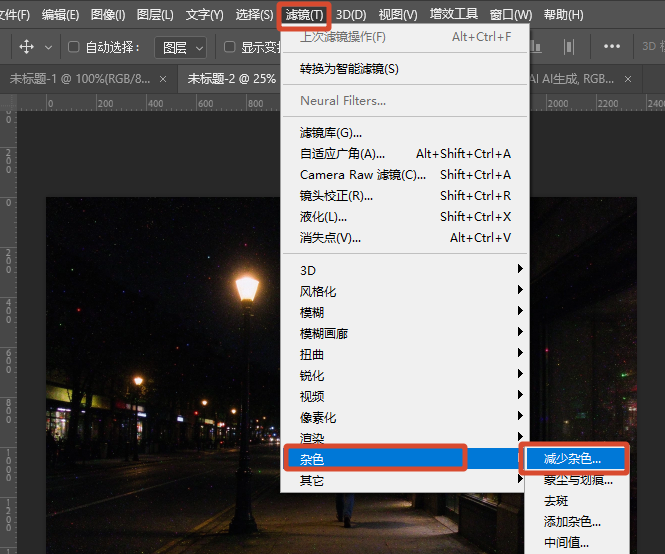This screenshot has width=665, height=554.
Task: Expand the 风格化 submenu
Action: [405, 291]
